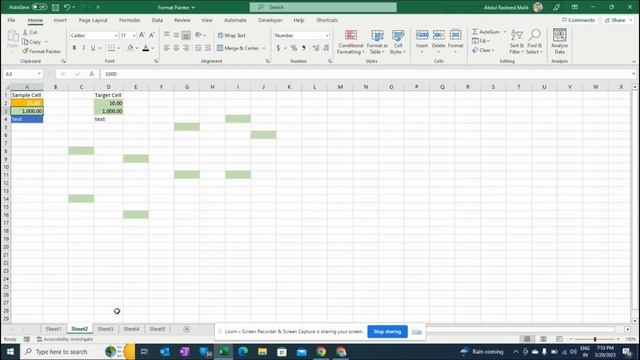The image size is (640, 360).
Task: Click the Search box in title bar
Action: [323, 7]
